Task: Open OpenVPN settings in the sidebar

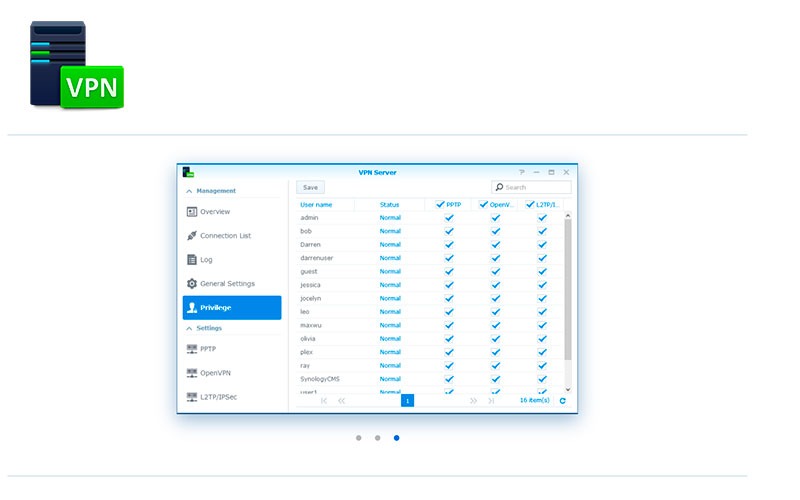Action: [x=232, y=373]
